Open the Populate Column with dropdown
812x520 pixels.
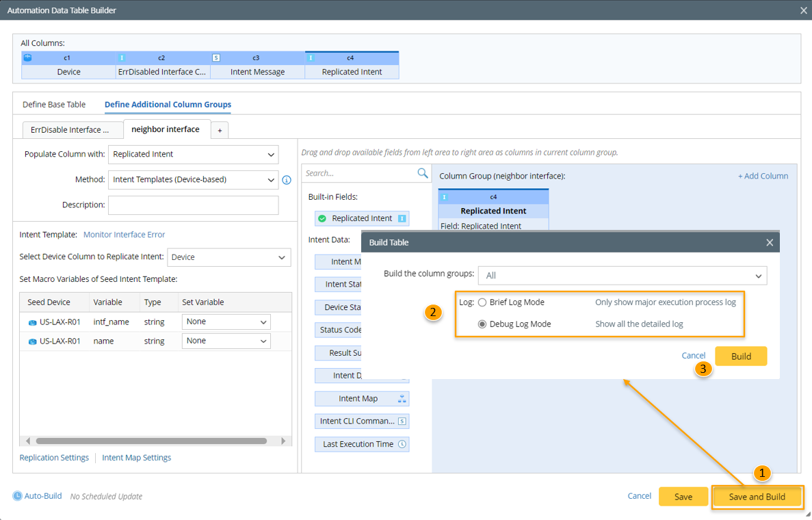(x=194, y=155)
